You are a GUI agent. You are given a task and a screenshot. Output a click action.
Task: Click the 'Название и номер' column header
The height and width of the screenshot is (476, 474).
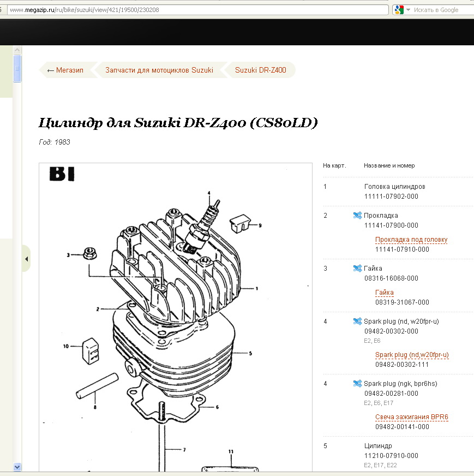(389, 165)
